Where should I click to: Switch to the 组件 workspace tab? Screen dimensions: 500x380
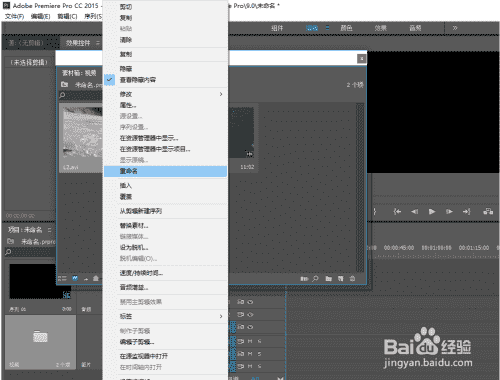tap(277, 28)
